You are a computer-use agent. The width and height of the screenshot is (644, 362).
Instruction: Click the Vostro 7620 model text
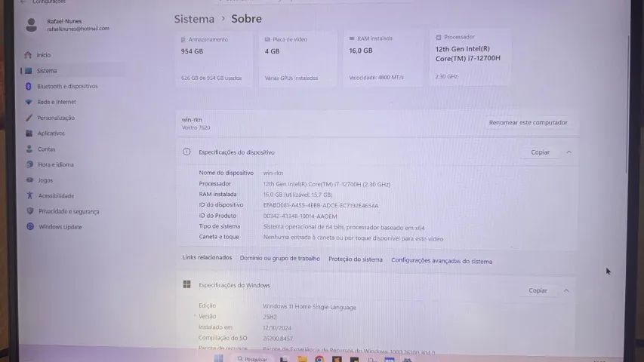196,127
